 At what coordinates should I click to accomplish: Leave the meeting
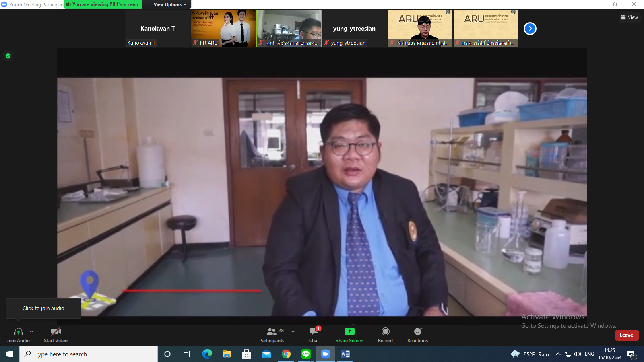(x=626, y=335)
